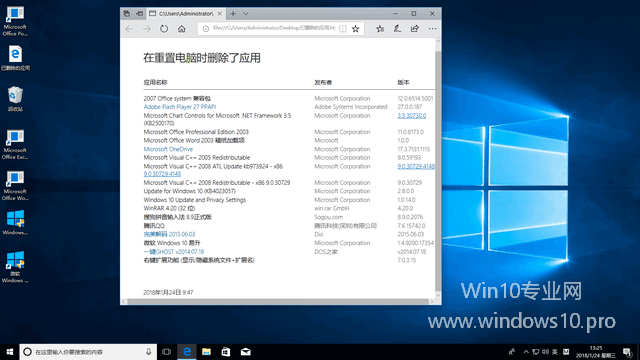640x360 pixels.
Task: Add page to favorites with star icon
Action: (356, 29)
